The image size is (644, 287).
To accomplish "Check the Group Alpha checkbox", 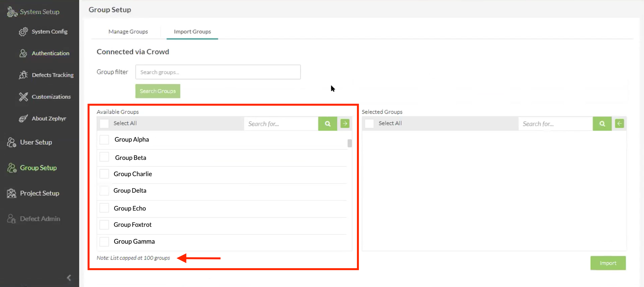I will point(104,139).
